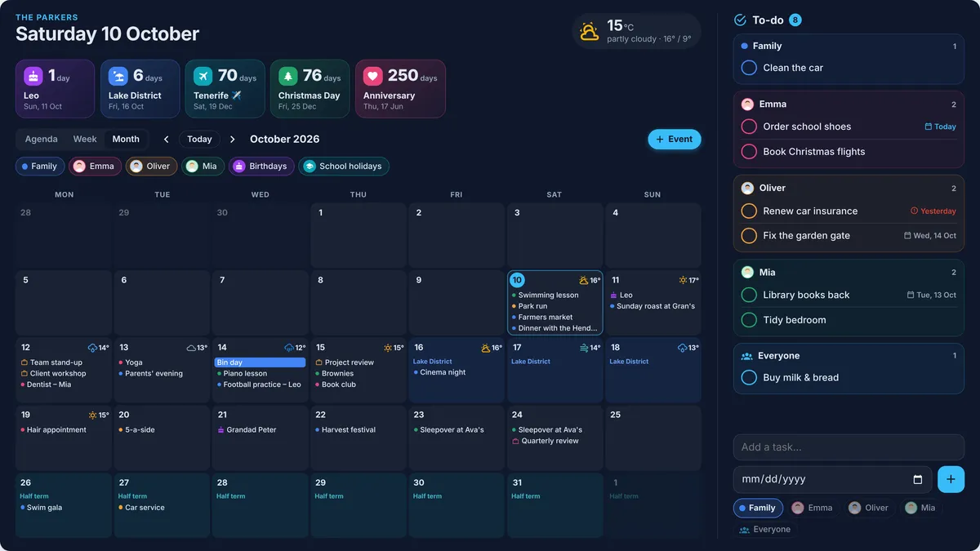Focus the Add a task text field
This screenshot has width=980, height=551.
(x=849, y=447)
